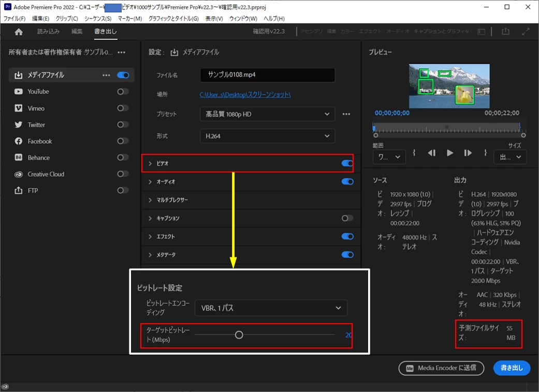The height and width of the screenshot is (392, 539).
Task: Step forward one frame in preview
Action: point(468,153)
